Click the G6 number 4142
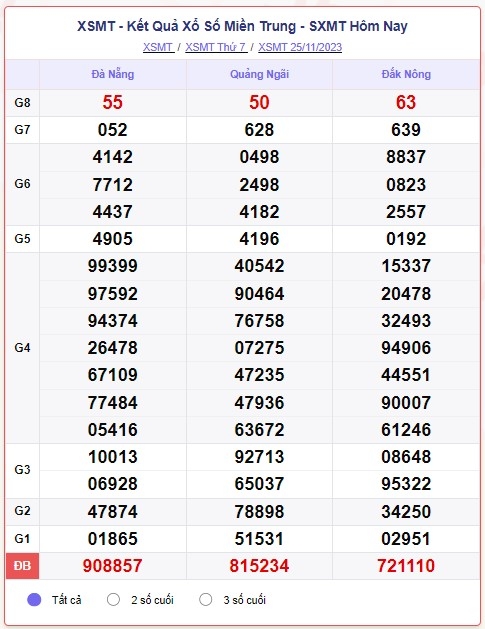485x629 pixels. [x=113, y=157]
